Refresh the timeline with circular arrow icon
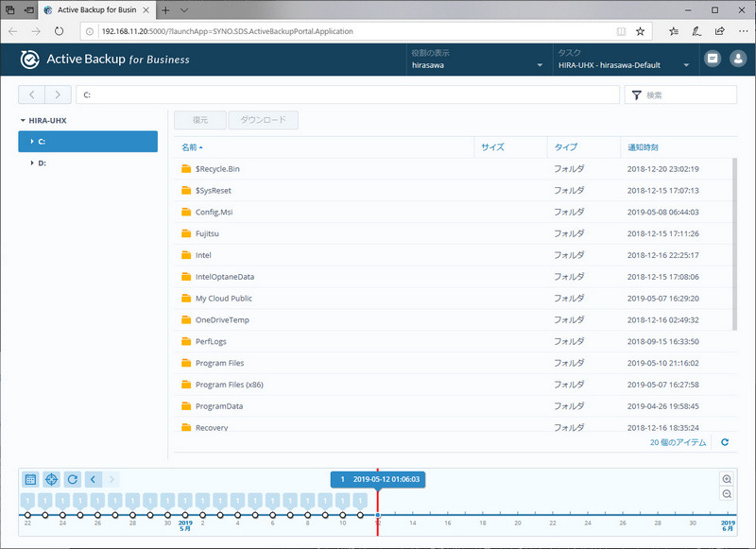Screen dimensions: 756x549 [73, 479]
